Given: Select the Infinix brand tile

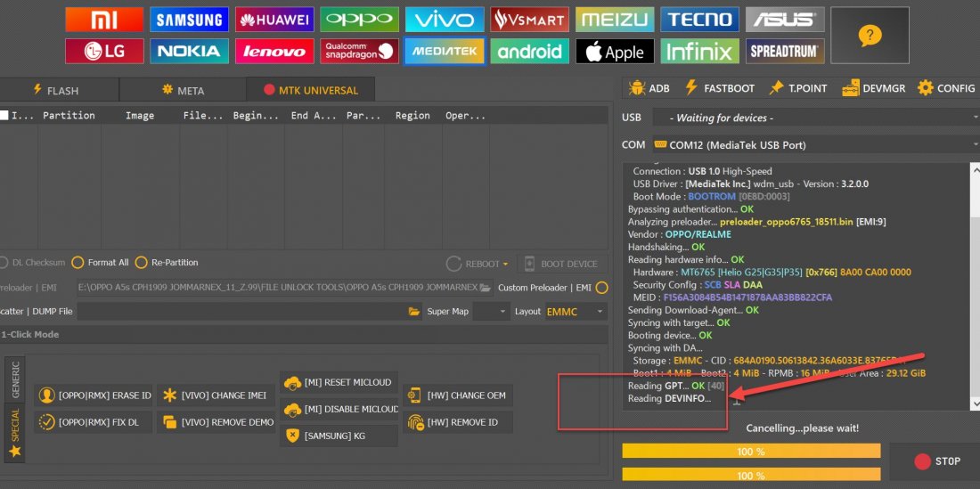Looking at the screenshot, I should (x=699, y=51).
